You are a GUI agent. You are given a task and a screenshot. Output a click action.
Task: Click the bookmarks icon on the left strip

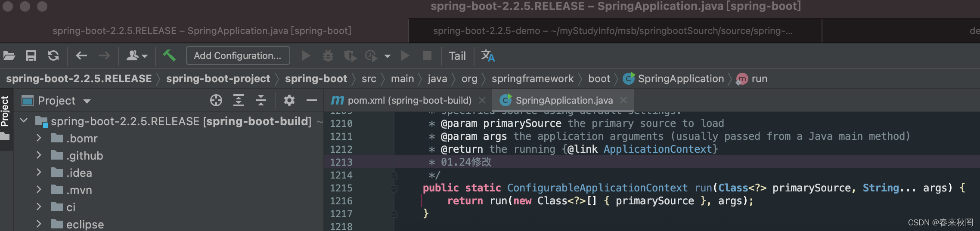click(x=5, y=137)
